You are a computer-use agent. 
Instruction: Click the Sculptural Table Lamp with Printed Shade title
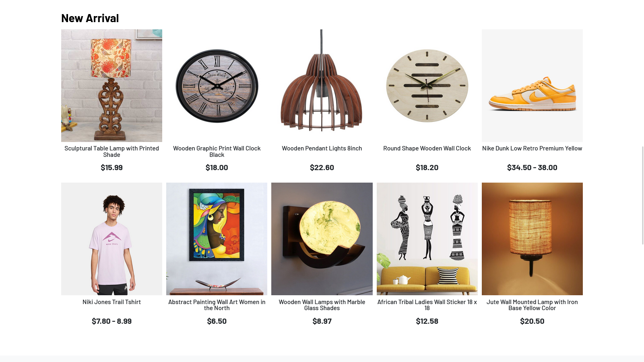(x=111, y=151)
